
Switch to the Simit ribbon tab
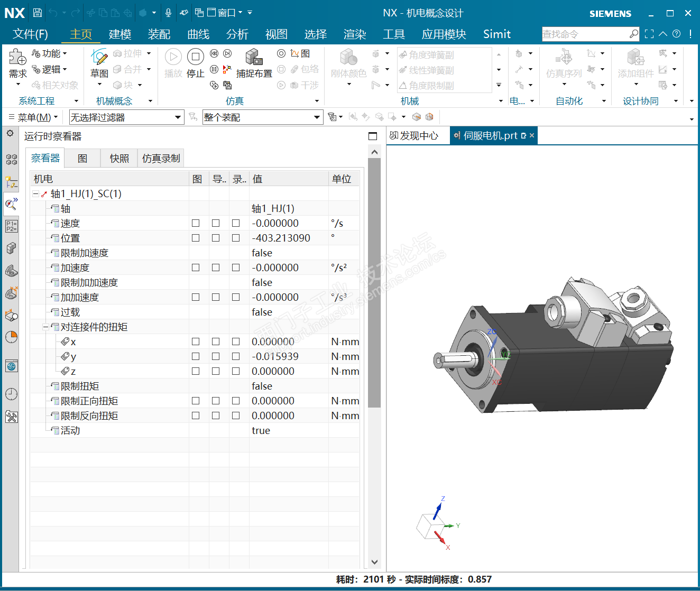coord(497,34)
